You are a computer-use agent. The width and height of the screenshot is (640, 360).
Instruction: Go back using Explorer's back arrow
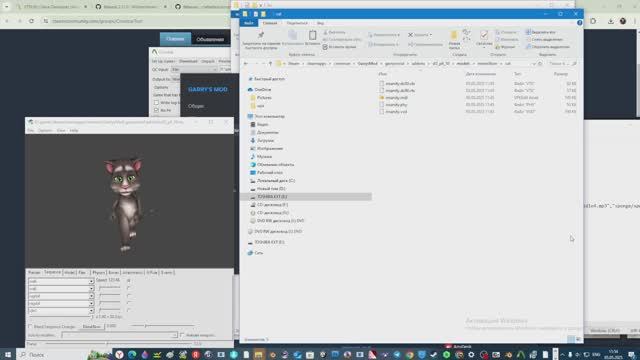(246, 64)
